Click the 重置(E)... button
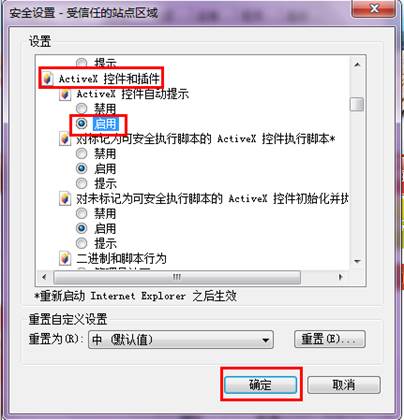The height and width of the screenshot is (420, 404). [x=330, y=339]
